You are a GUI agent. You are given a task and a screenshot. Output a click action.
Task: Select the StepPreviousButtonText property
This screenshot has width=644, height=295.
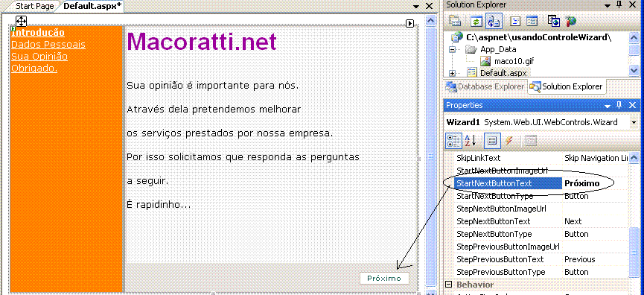500,260
